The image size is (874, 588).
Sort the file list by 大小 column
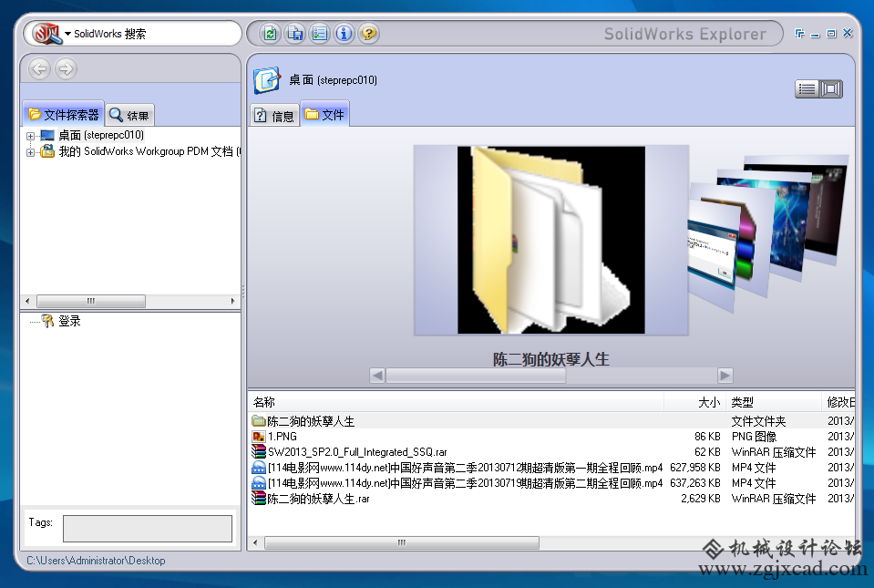pos(694,402)
